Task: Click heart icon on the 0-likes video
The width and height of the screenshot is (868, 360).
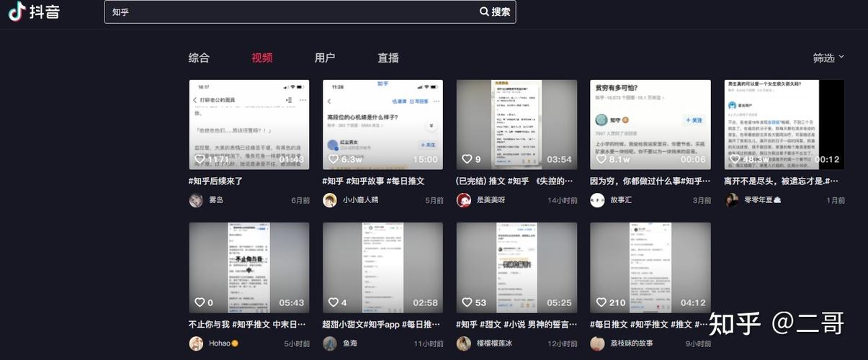Action: pyautogui.click(x=200, y=302)
